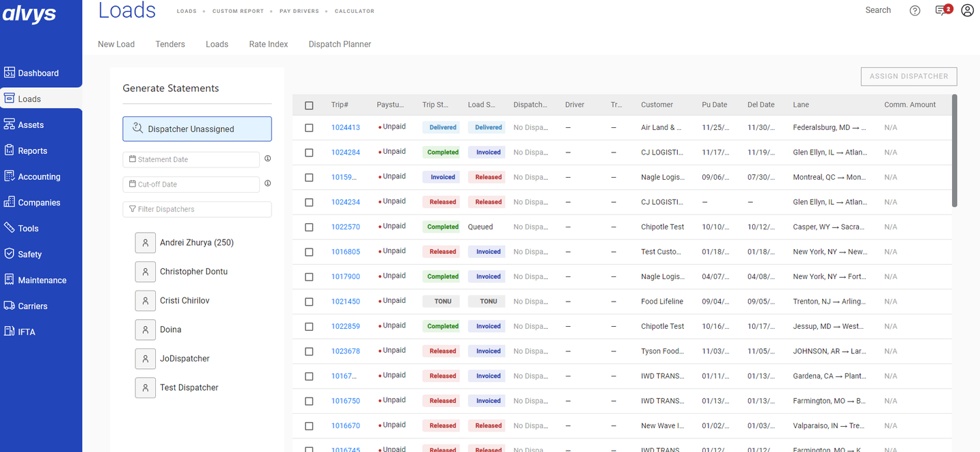Sort by the Pu Date column header
This screenshot has width=980, height=452.
tap(715, 105)
